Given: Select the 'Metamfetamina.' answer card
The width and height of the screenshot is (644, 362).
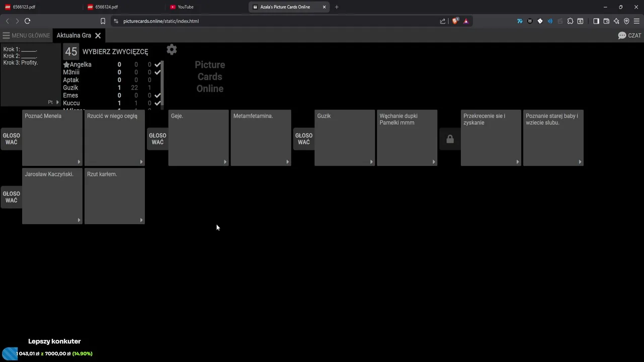Looking at the screenshot, I should click(261, 137).
